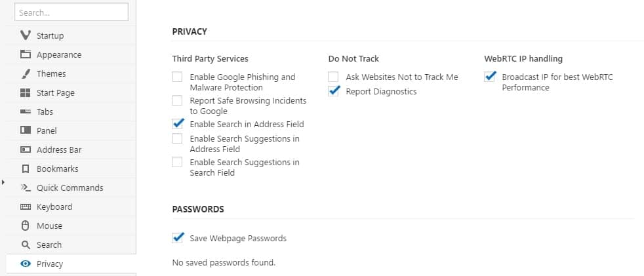Click the Start Page grid icon
Image resolution: width=644 pixels, height=276 pixels.
(x=26, y=92)
